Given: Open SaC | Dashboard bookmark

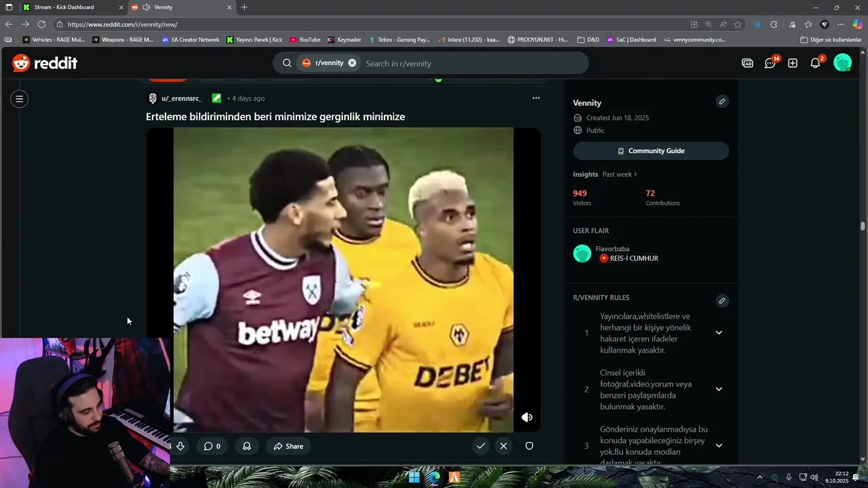Looking at the screenshot, I should click(x=631, y=40).
